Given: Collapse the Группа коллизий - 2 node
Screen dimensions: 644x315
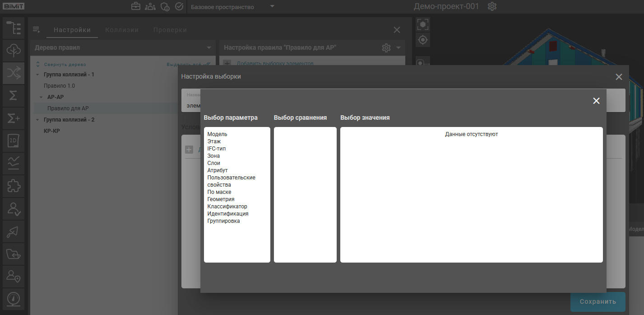Looking at the screenshot, I should (x=37, y=120).
